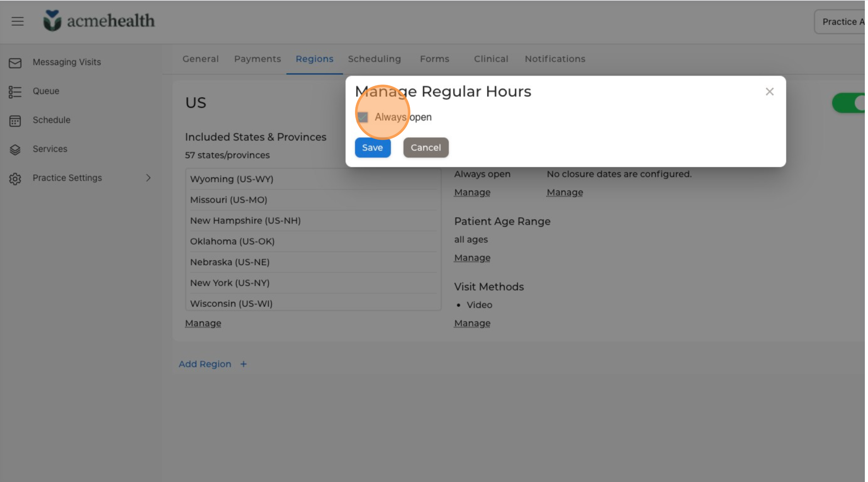Switch to the General tab
Screen dimensions: 868x482
(200, 59)
